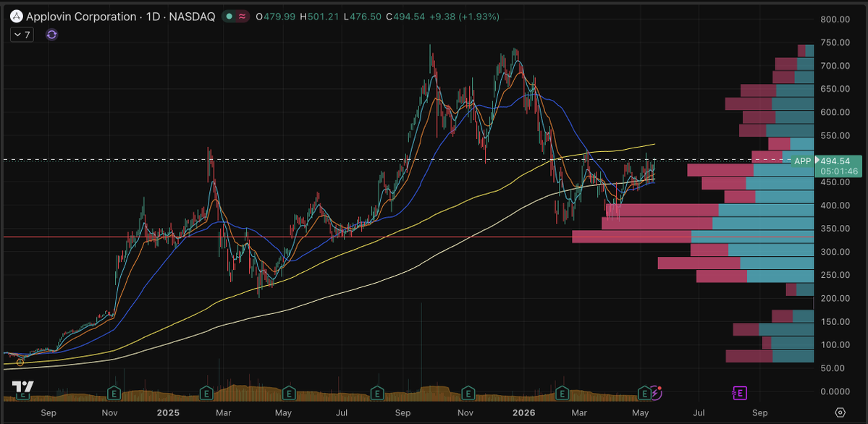Click the Applovin symbol logo

(17, 17)
